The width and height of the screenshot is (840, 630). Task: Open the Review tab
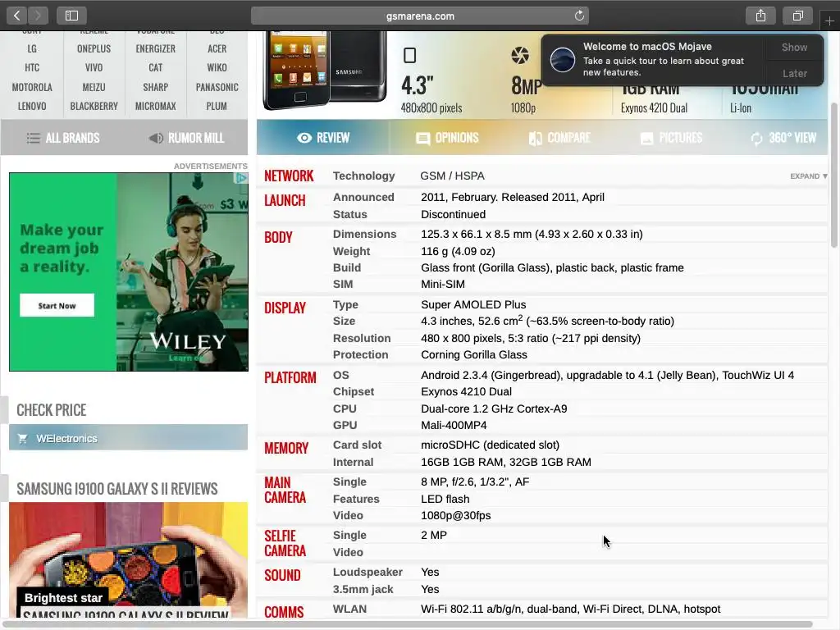(x=323, y=138)
